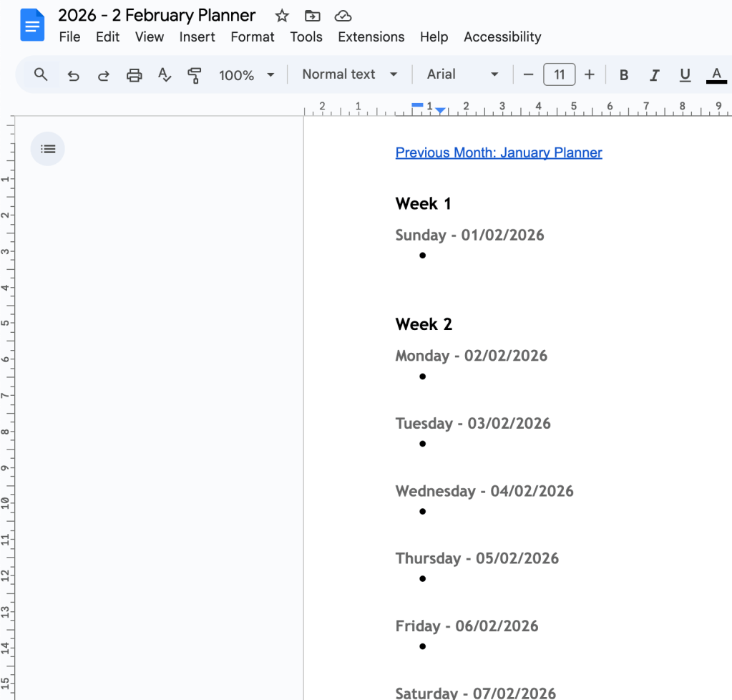Open the Arial font dropdown

tap(462, 74)
